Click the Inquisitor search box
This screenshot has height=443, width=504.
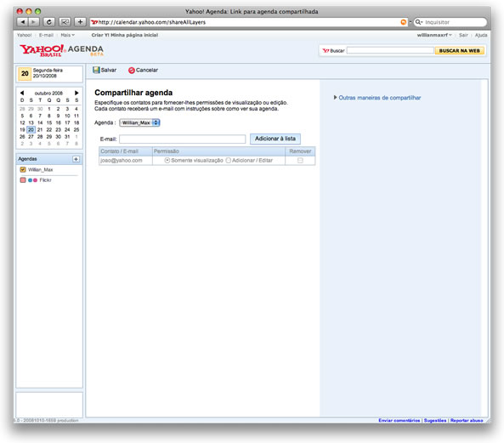[450, 22]
